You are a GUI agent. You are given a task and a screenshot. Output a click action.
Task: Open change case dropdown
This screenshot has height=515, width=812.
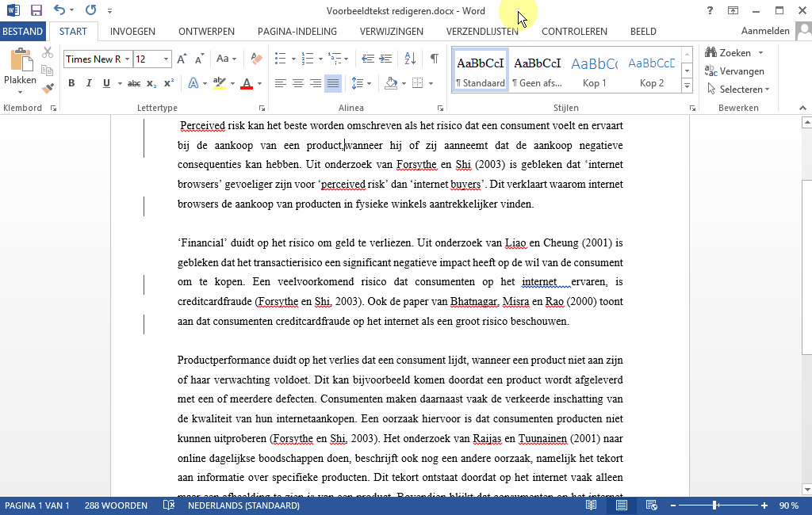226,59
